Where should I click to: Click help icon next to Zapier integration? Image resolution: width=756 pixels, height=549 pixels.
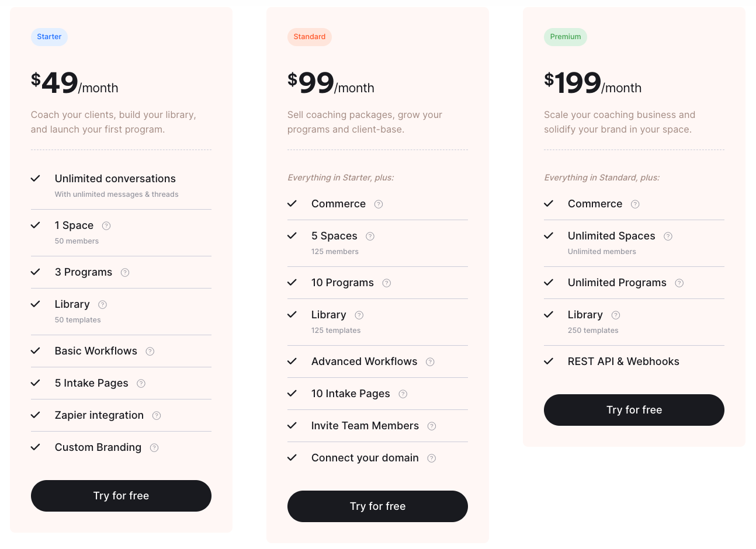point(157,416)
